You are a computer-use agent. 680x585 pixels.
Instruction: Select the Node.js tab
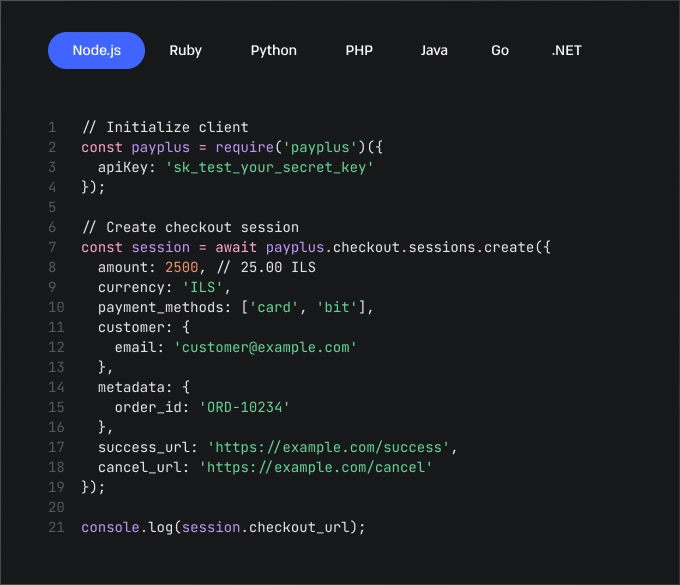[x=97, y=51]
